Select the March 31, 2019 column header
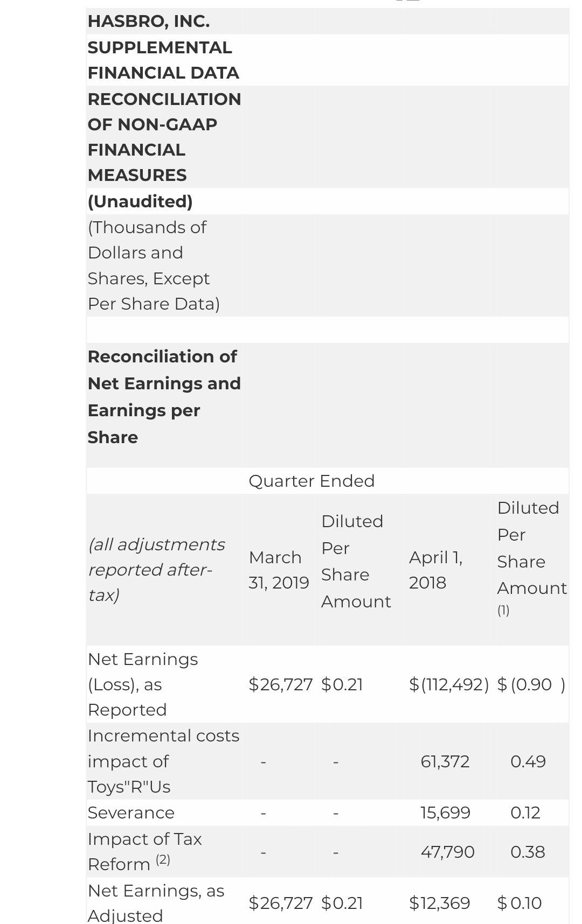The height and width of the screenshot is (924, 582). coord(279,570)
